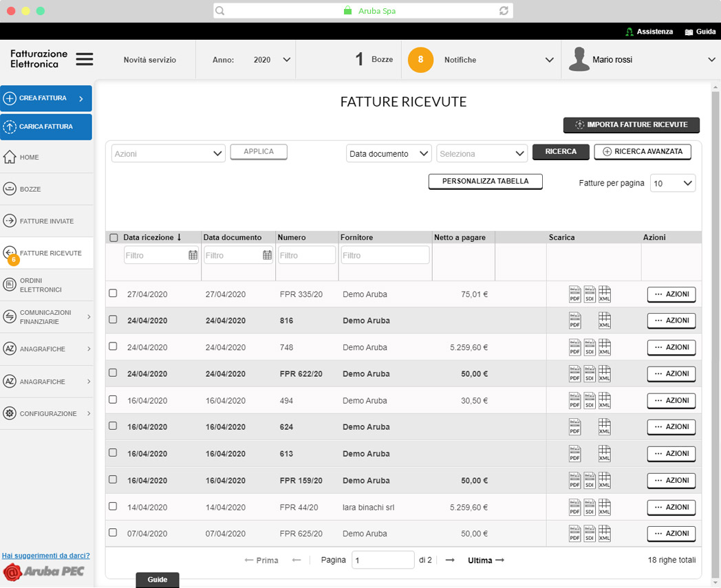Download XML file for invoice 816
The width and height of the screenshot is (721, 588).
point(604,320)
